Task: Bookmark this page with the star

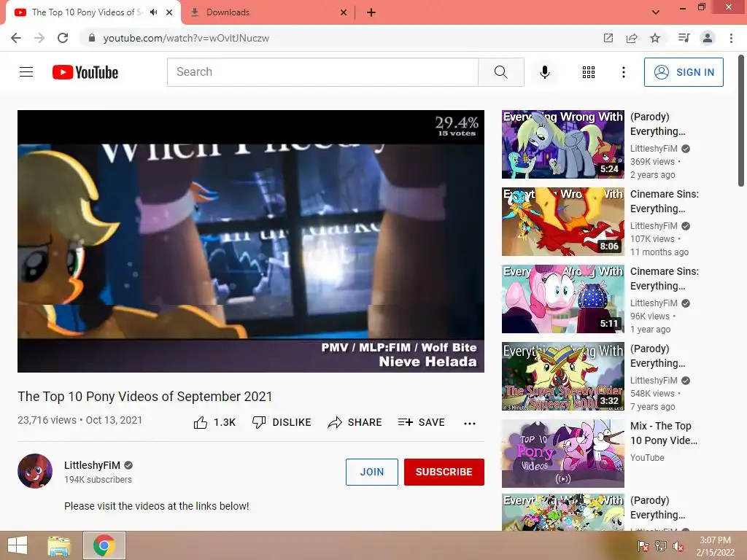Action: [655, 38]
